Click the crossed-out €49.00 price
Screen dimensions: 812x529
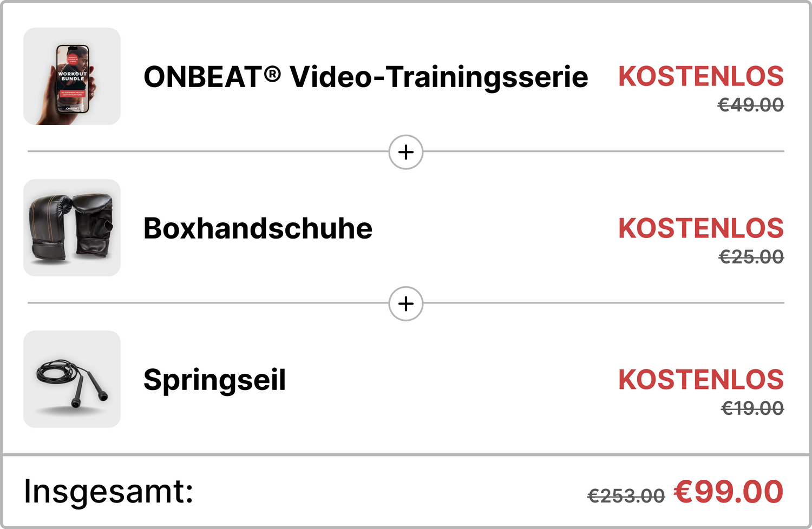coord(750,105)
